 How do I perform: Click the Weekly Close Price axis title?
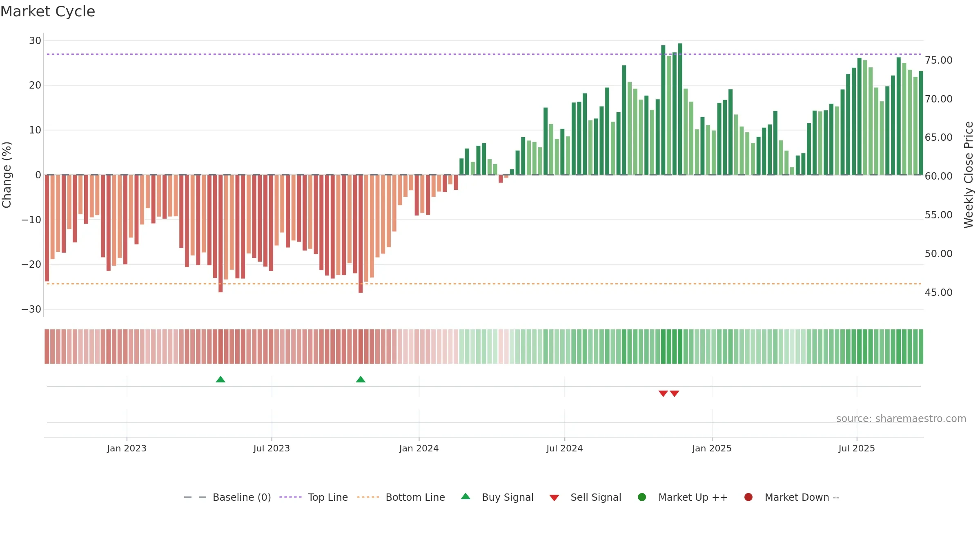969,175
